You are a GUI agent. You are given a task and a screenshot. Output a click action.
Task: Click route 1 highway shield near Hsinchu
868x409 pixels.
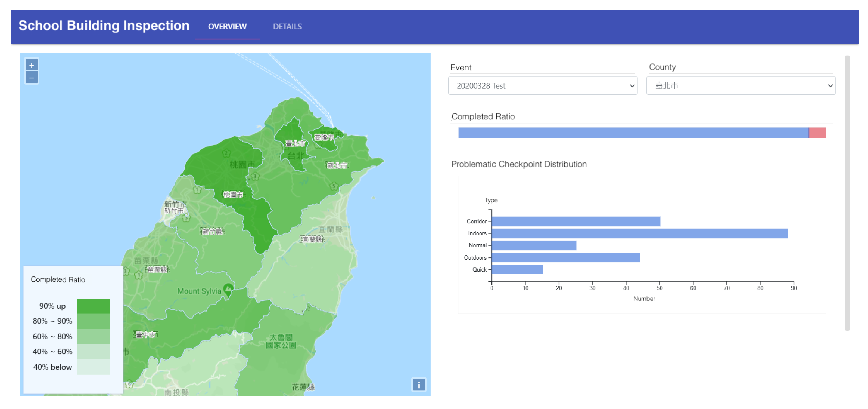(197, 190)
